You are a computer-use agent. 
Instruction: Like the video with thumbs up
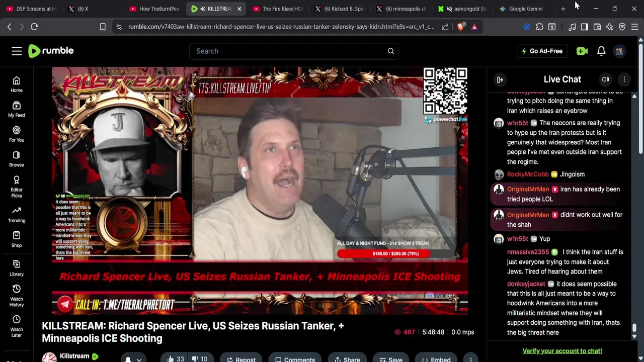click(176, 359)
